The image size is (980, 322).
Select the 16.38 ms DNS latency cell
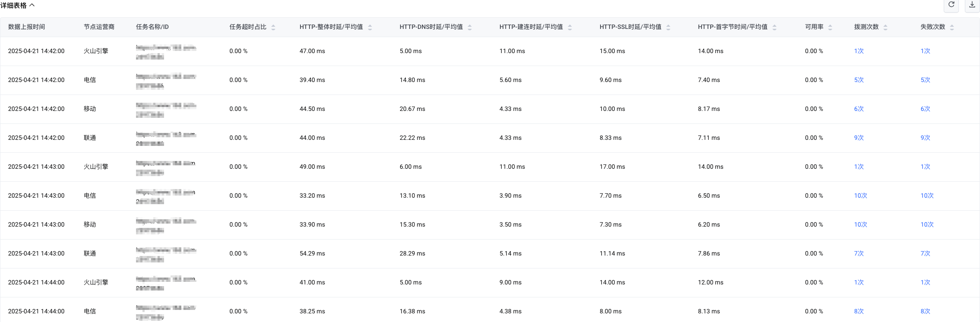(x=412, y=311)
